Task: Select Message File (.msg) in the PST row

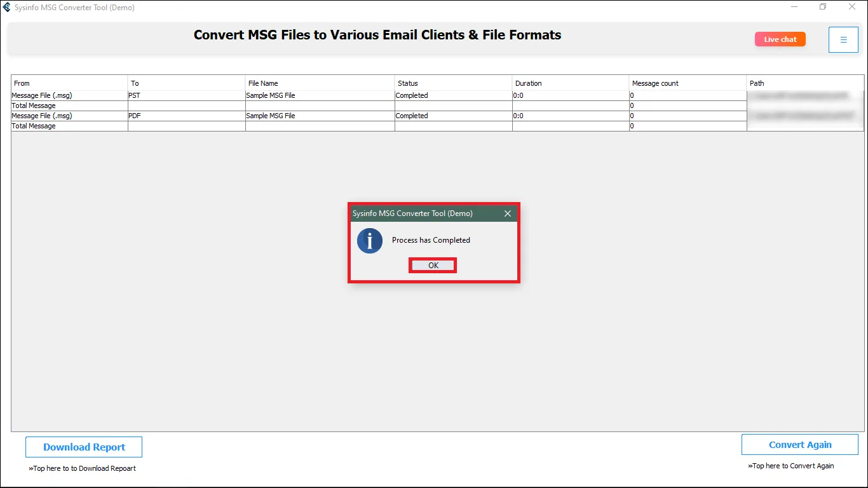Action: (x=69, y=95)
